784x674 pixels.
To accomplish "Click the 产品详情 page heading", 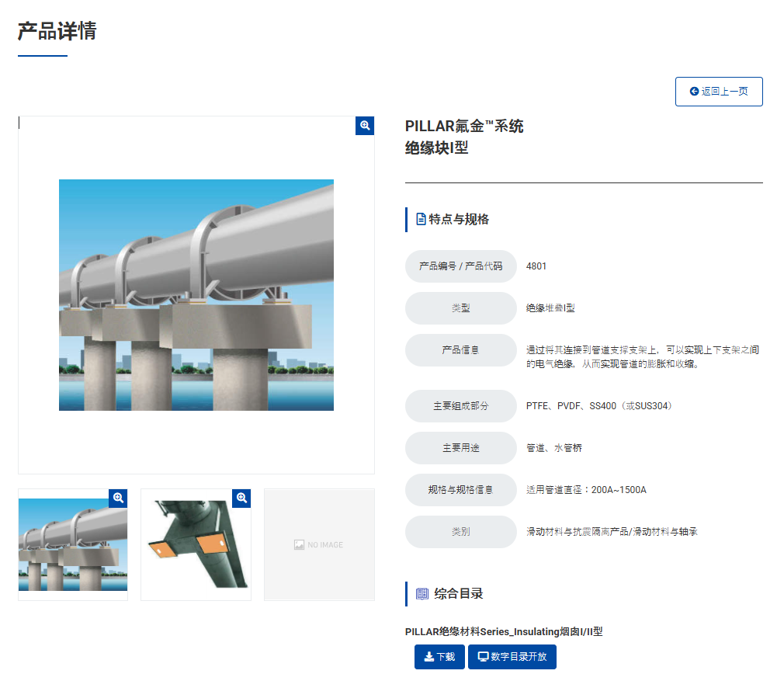I will 57,31.
